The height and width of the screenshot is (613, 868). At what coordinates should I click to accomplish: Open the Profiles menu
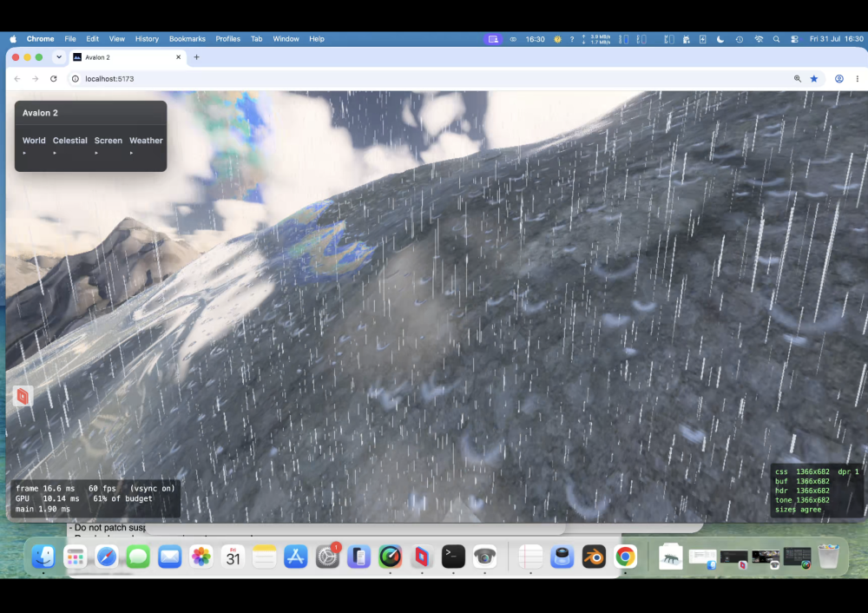227,39
